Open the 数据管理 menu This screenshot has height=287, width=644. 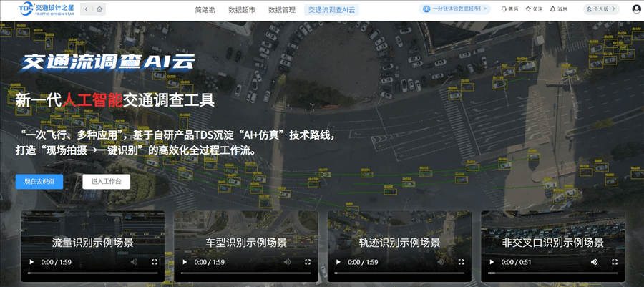click(282, 10)
